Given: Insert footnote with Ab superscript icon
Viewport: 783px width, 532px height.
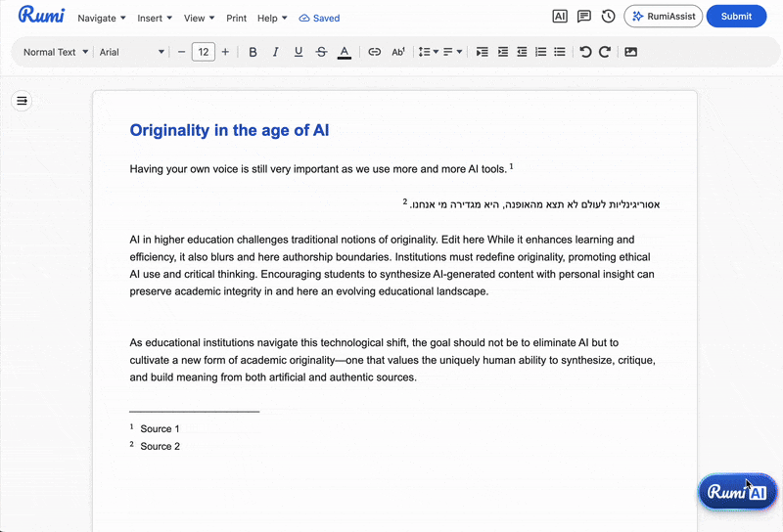Looking at the screenshot, I should [x=398, y=52].
